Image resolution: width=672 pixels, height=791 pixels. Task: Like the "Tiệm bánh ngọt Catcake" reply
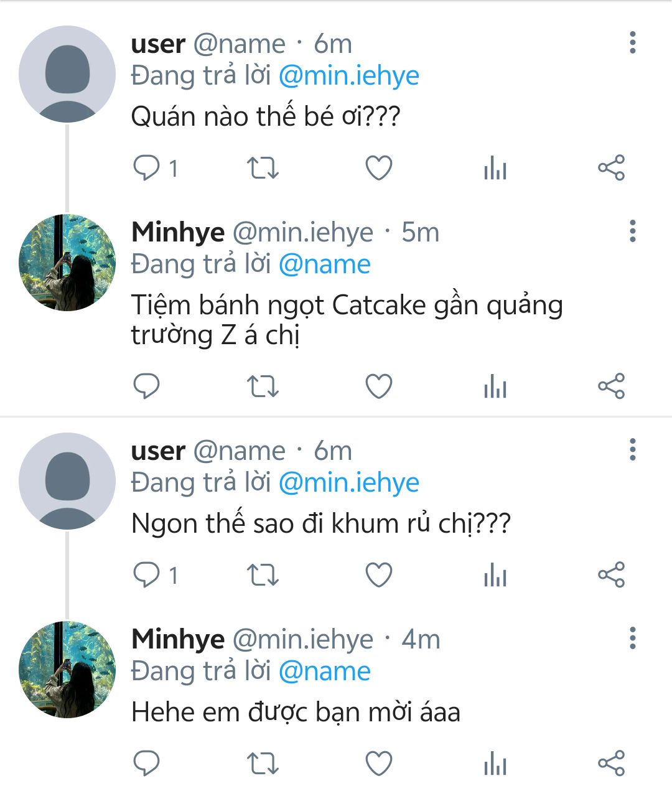tap(378, 386)
